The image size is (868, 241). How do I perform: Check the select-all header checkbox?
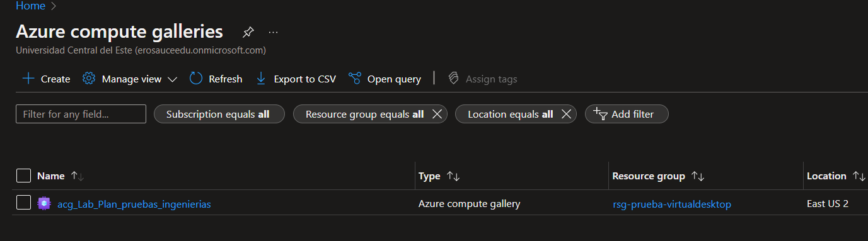coord(23,176)
